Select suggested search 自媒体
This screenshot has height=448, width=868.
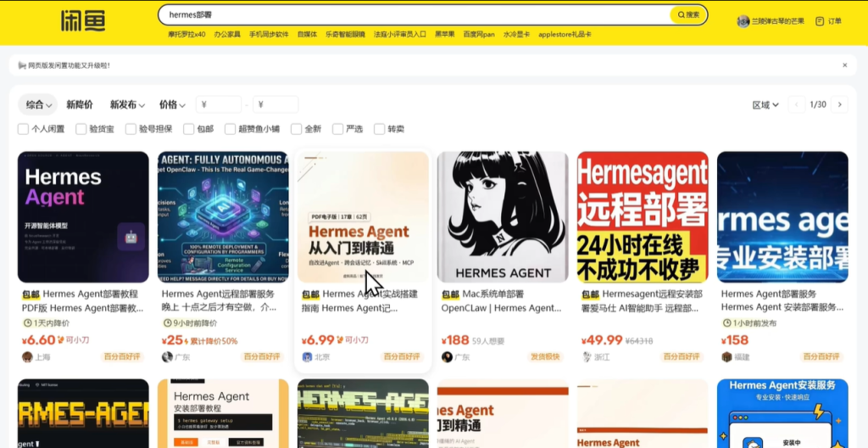tap(307, 35)
